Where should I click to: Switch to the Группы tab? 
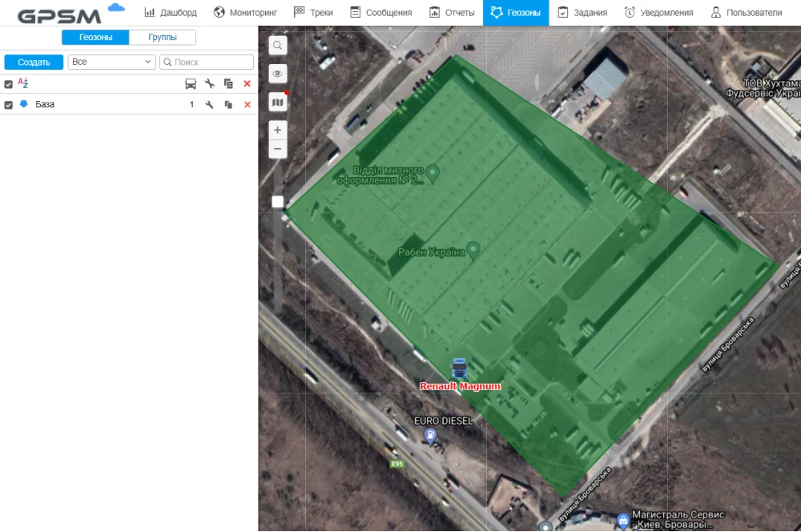163,38
